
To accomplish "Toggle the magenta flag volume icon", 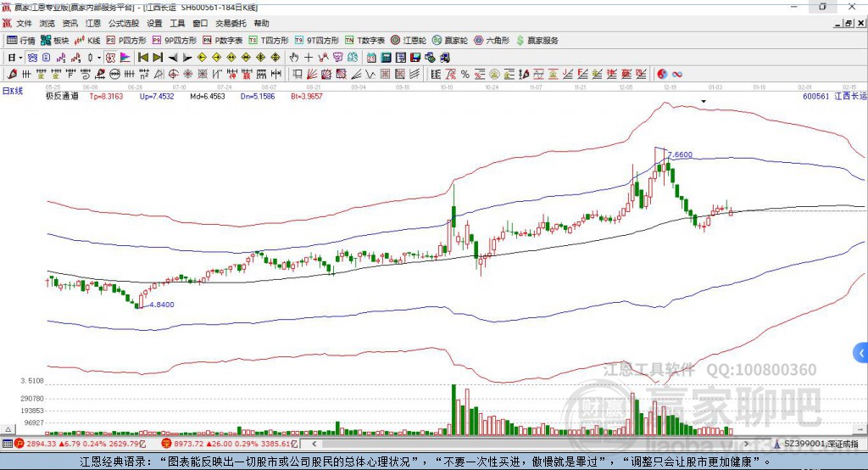I will [125, 58].
